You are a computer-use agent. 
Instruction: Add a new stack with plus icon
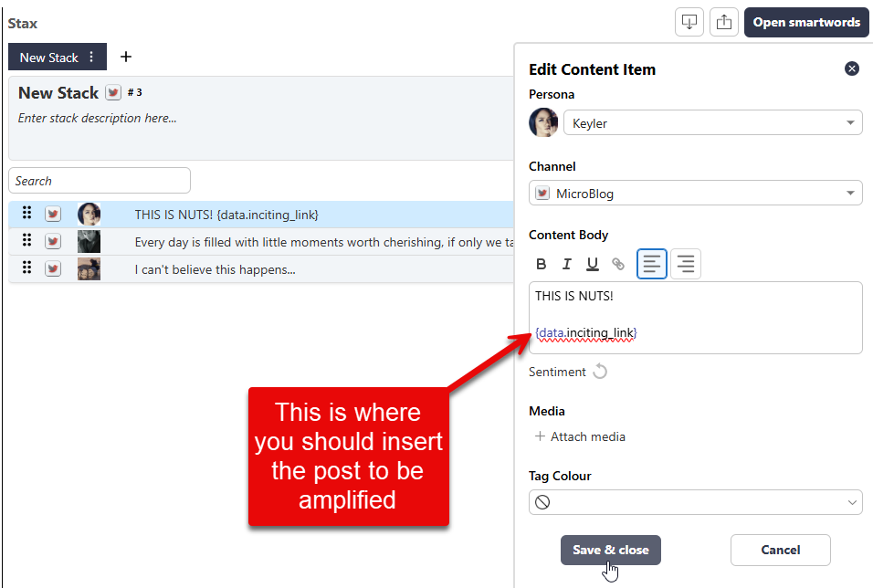(126, 57)
